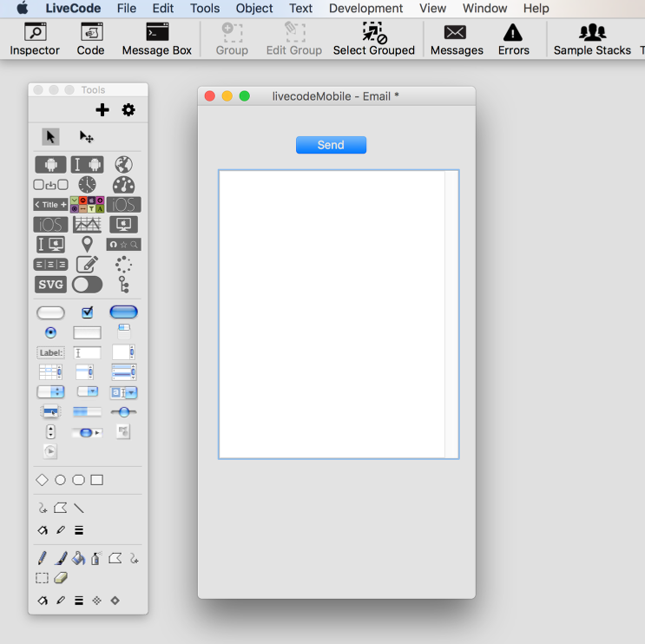Viewport: 645px width, 644px height.
Task: Select the progress bar control
Action: 87,411
